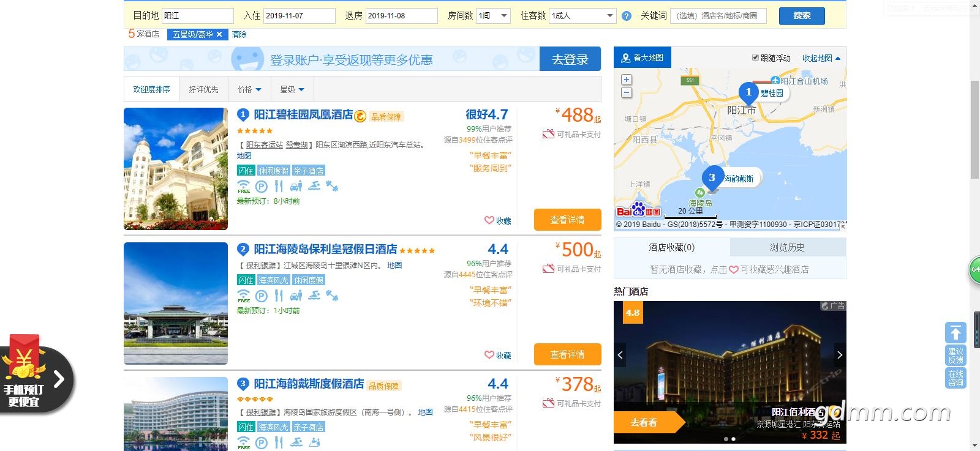Viewport: 980px width, 451px height.
Task: Click 去登录 login button
Action: coord(570,59)
